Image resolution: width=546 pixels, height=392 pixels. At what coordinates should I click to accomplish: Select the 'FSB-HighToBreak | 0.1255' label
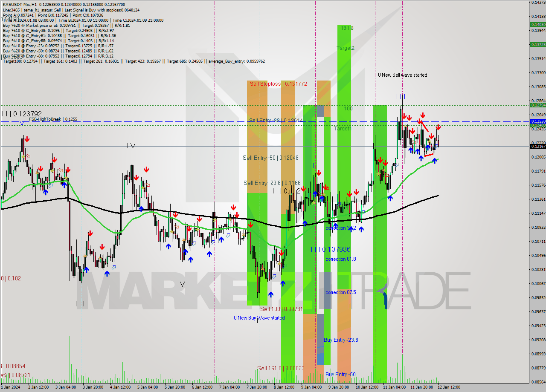click(x=53, y=119)
